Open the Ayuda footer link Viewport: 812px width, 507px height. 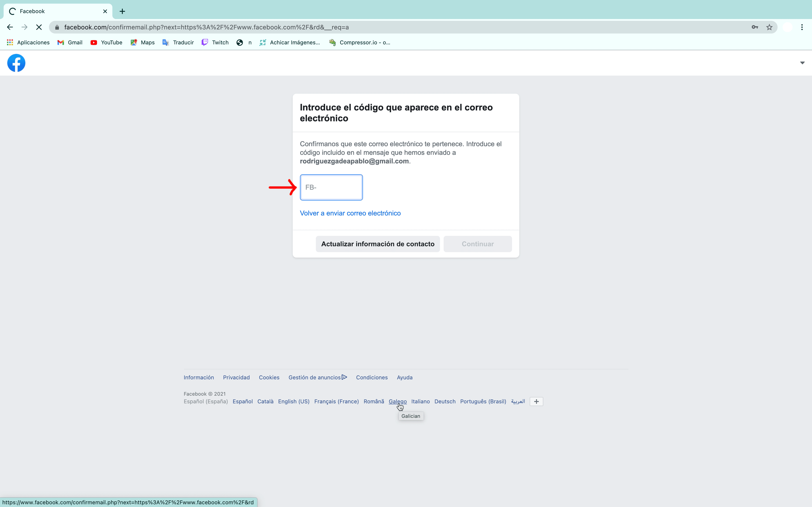[x=405, y=377]
